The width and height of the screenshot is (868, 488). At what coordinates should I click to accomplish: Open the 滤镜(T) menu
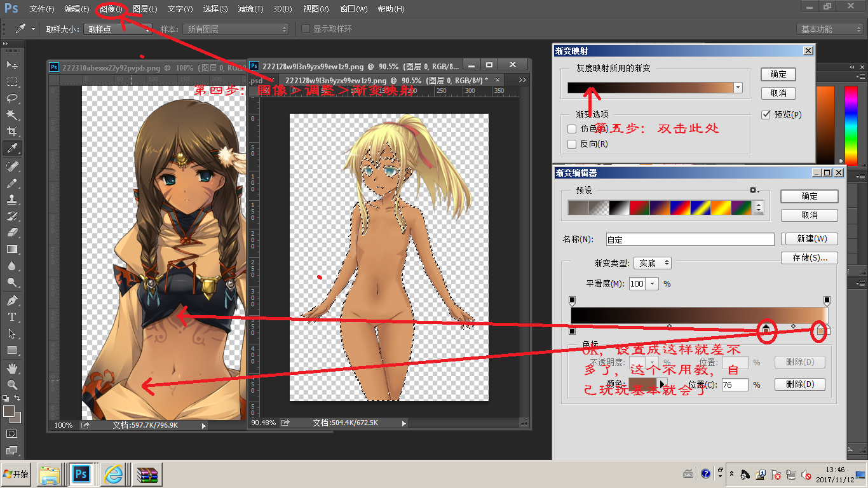click(250, 9)
